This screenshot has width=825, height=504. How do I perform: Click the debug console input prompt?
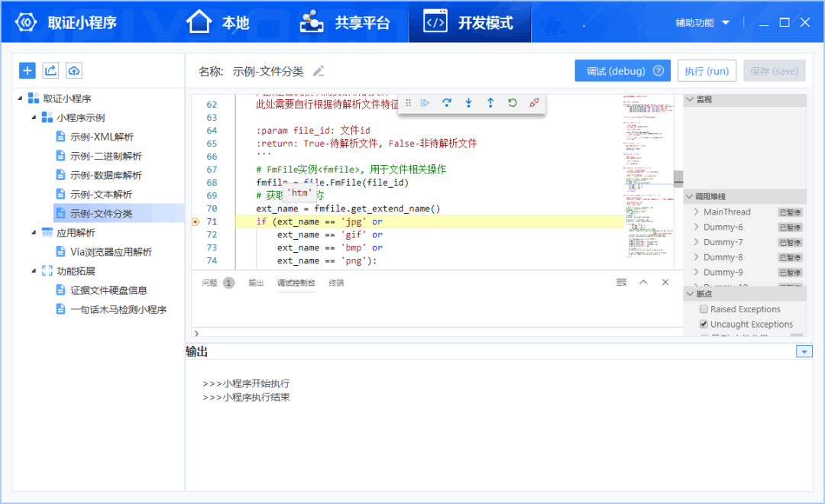pyautogui.click(x=437, y=333)
